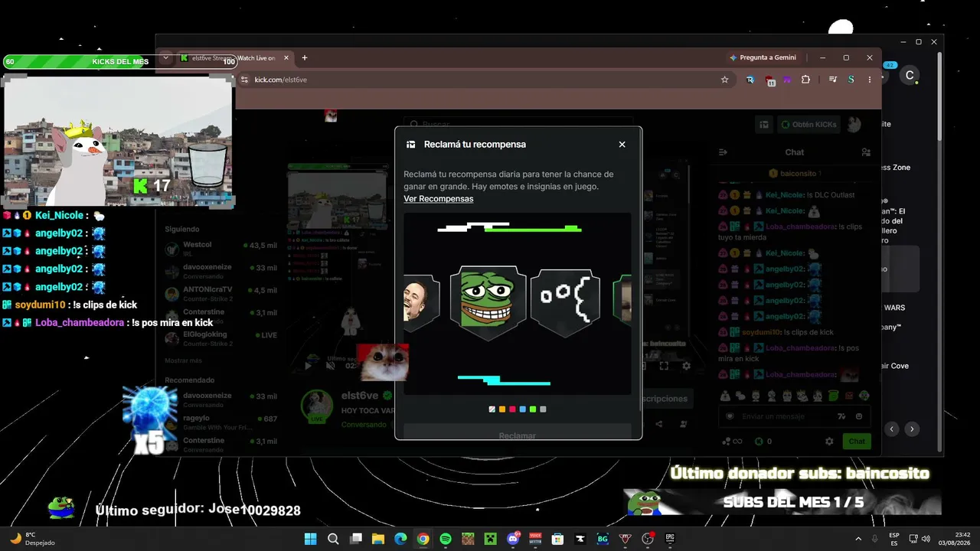Image resolution: width=980 pixels, height=551 pixels.
Task: Open the Kick user avatar menu
Action: pos(854,124)
